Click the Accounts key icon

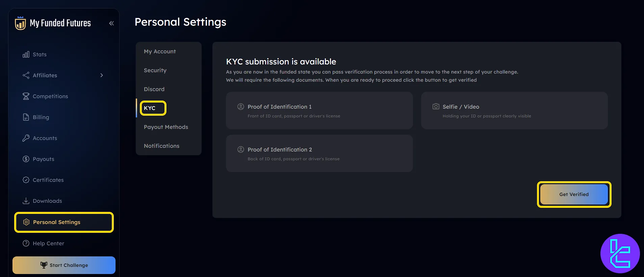26,138
